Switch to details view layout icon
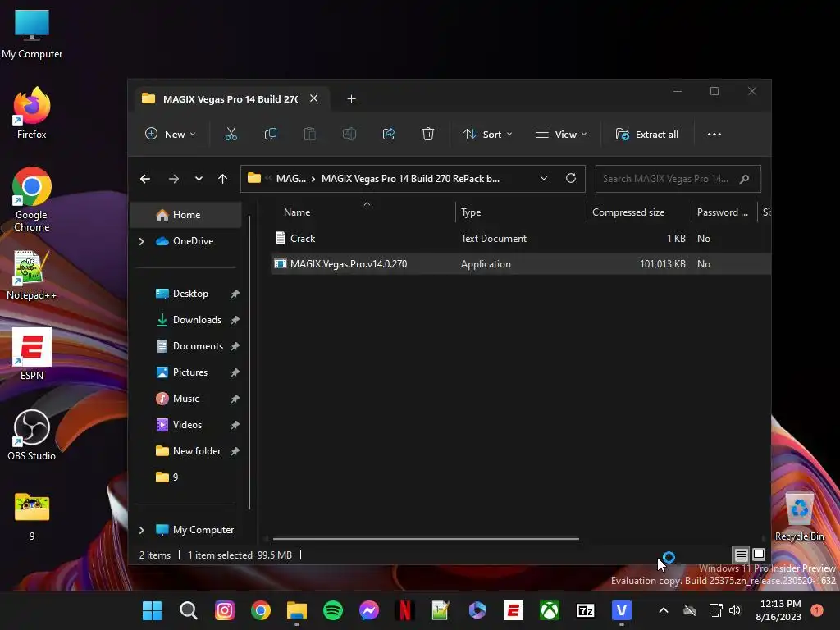 click(741, 555)
